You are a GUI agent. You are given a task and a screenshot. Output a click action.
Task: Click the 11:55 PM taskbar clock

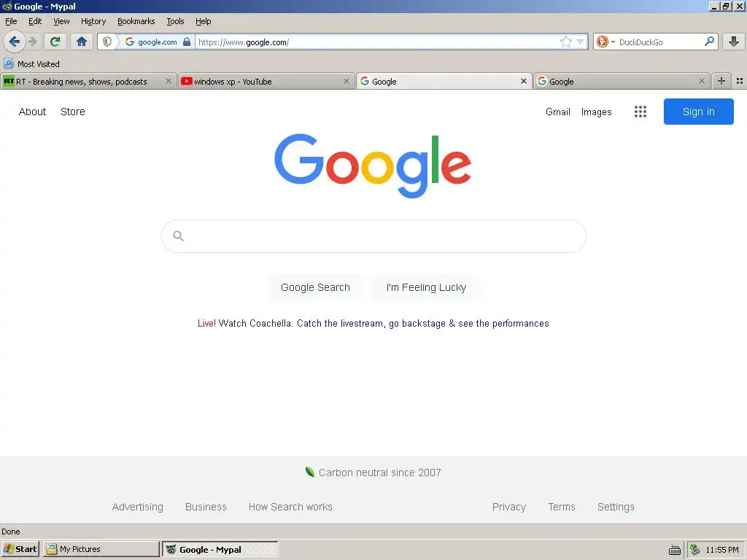pyautogui.click(x=722, y=550)
